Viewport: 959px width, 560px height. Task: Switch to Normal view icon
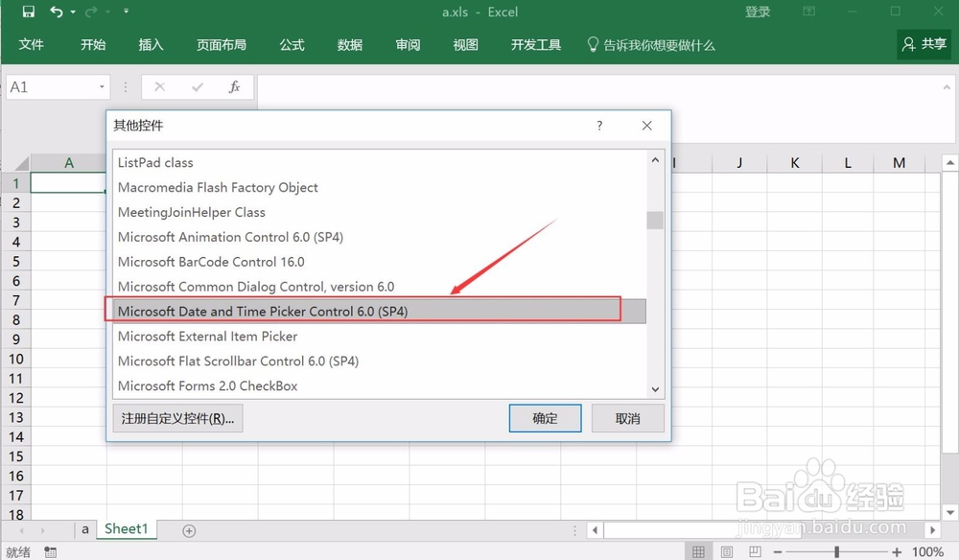click(698, 551)
